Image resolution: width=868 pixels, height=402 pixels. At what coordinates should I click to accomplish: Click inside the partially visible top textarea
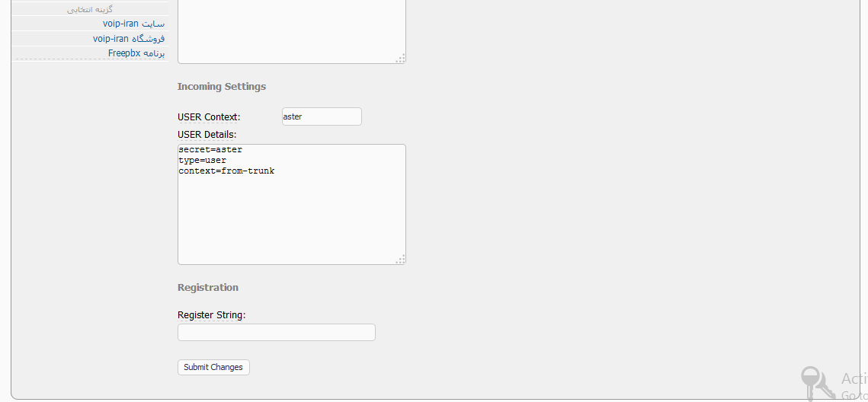291,30
